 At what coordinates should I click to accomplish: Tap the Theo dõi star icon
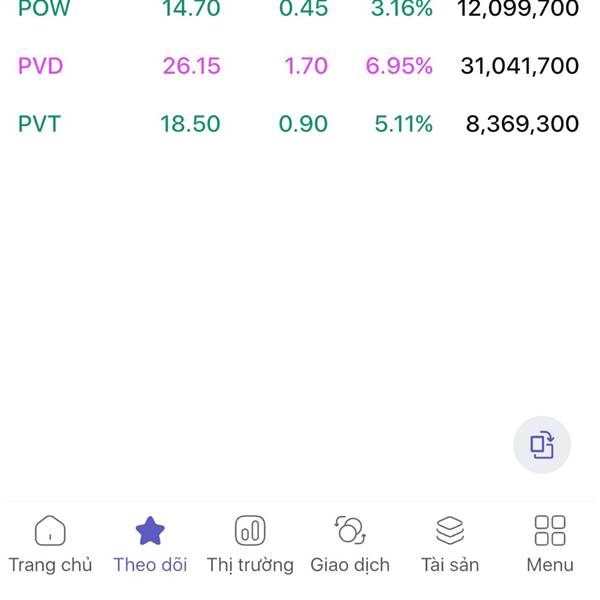click(150, 530)
